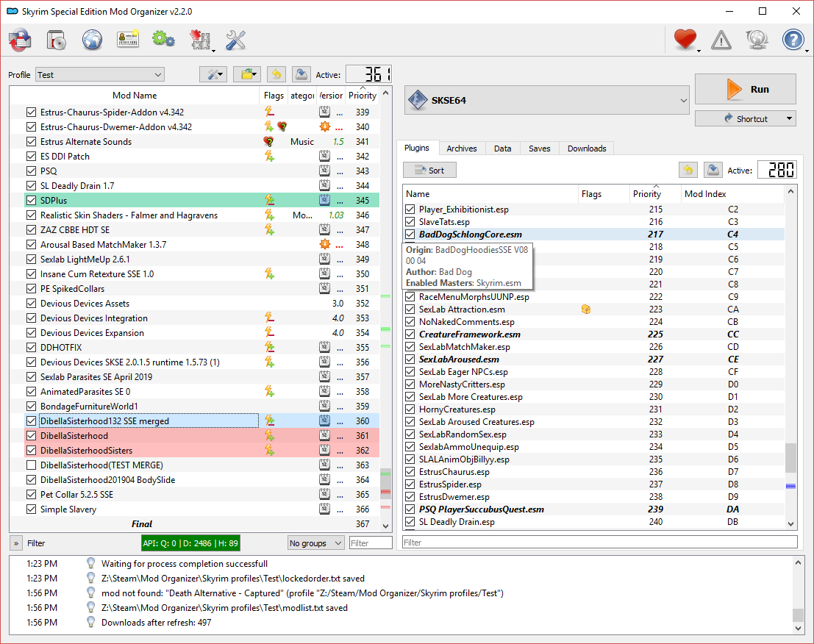
Task: Click the mod list restore backup arrow icon
Action: click(276, 75)
